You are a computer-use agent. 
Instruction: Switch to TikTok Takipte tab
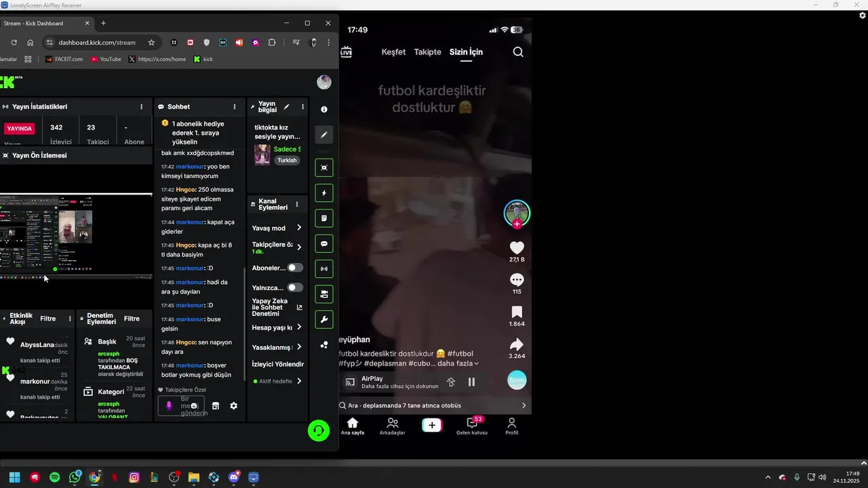pos(427,52)
